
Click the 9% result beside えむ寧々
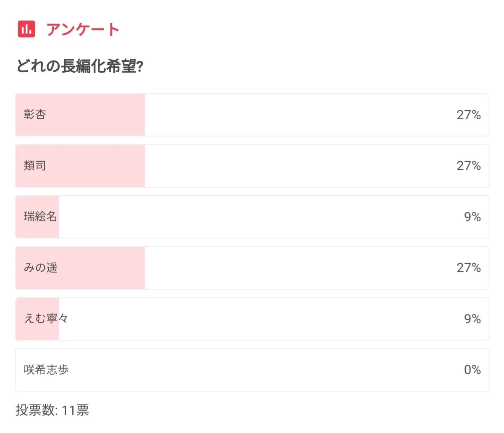click(472, 319)
